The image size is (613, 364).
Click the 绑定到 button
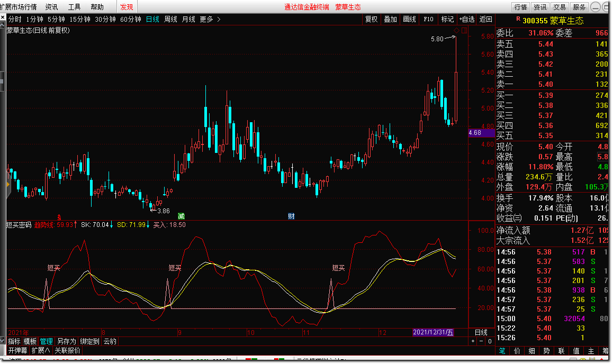coord(90,341)
